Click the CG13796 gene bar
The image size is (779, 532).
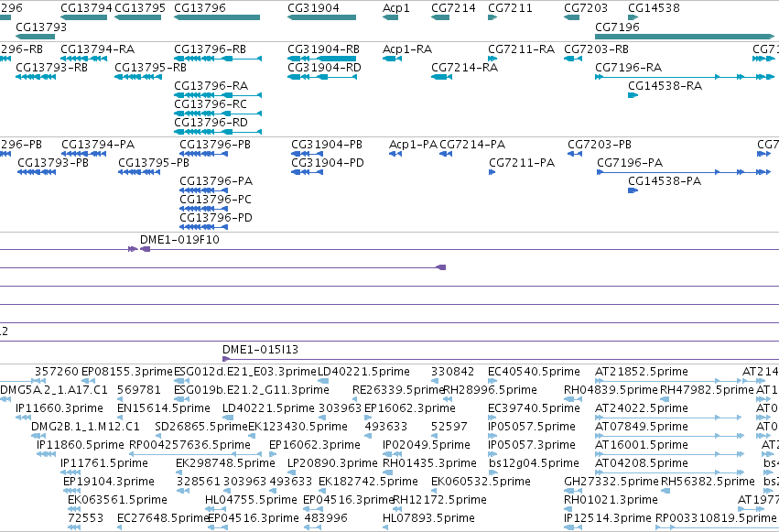tap(217, 17)
